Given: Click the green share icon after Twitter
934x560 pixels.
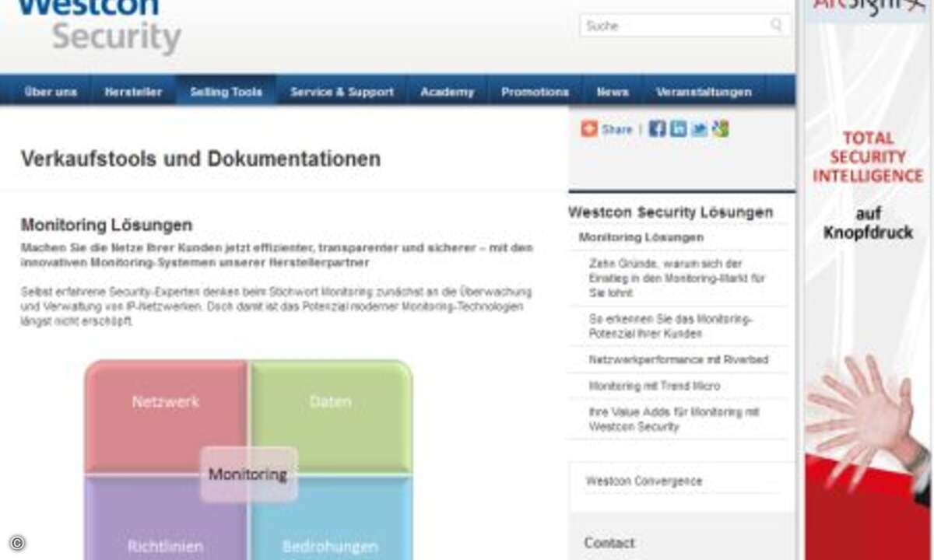Looking at the screenshot, I should (721, 129).
